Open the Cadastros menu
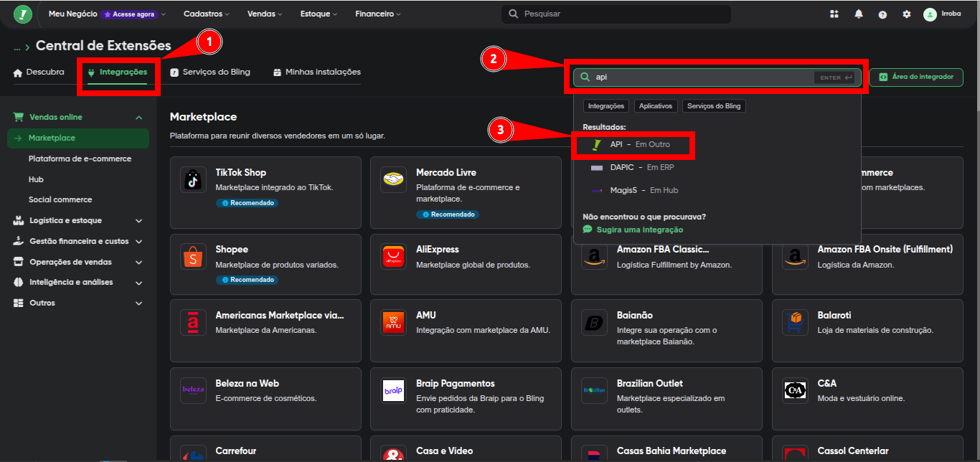980x462 pixels. click(x=207, y=14)
